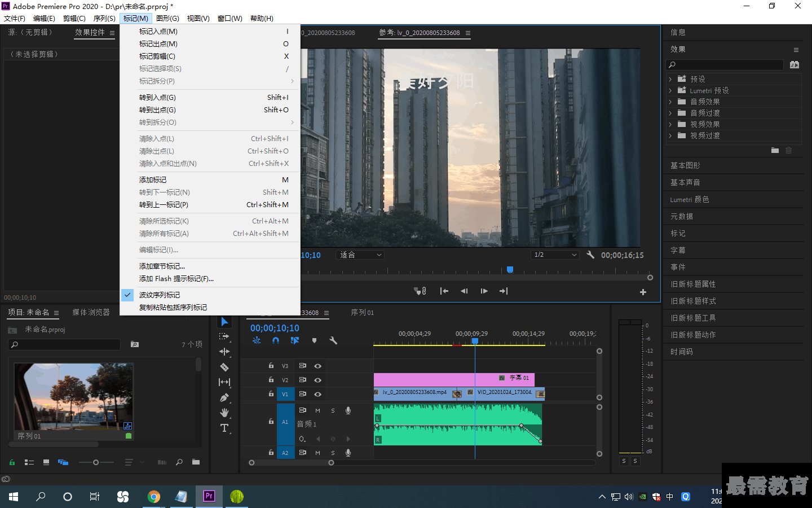Switch project panel to freeform view
Viewport: 812px width, 508px height.
[63, 462]
